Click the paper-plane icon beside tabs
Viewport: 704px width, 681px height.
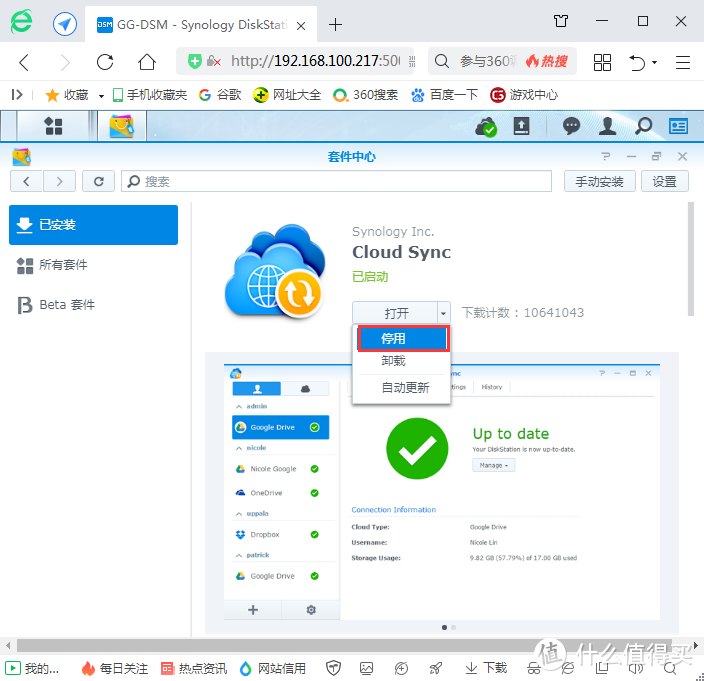pos(65,24)
